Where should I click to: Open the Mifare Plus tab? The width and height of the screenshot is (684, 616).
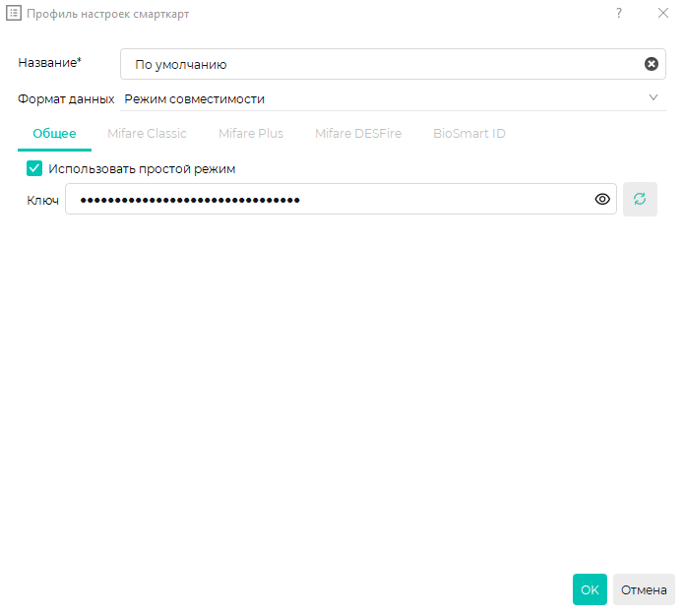[251, 134]
